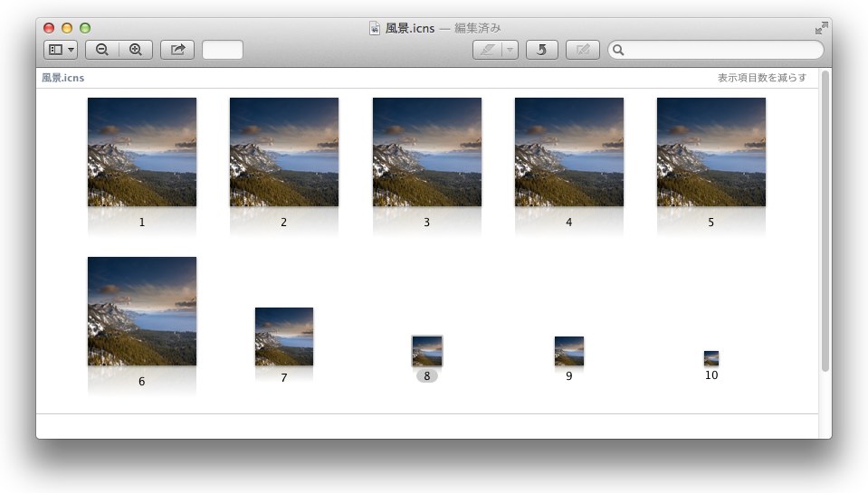Select the highlighted thumbnail 8
868x493 pixels.
tap(427, 351)
